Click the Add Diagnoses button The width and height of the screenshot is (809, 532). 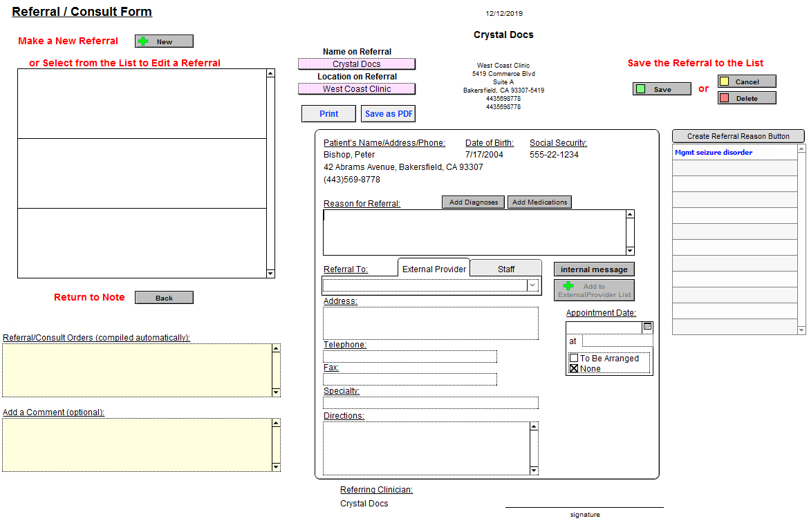click(x=474, y=202)
